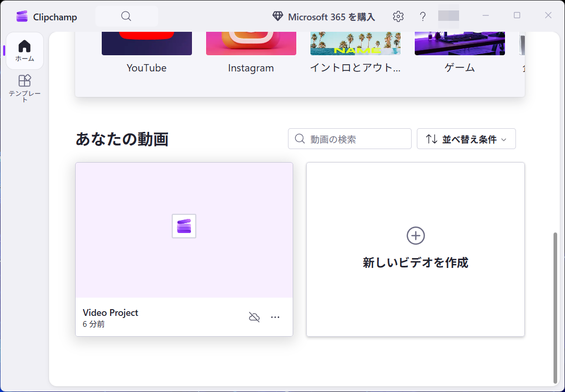This screenshot has height=392, width=565.
Task: Click the あなたの動画 heading
Action: click(x=122, y=139)
